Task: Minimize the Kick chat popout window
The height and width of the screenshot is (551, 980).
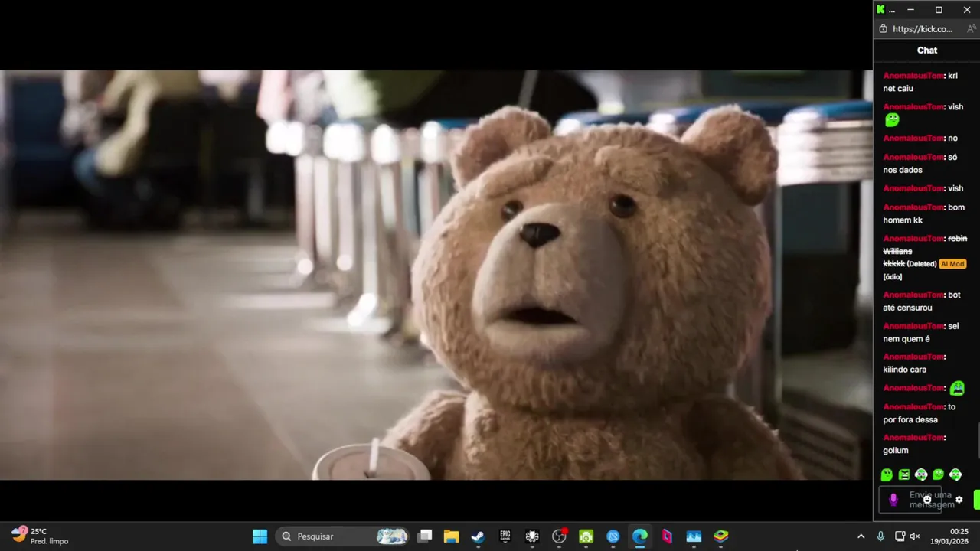Action: pos(910,10)
